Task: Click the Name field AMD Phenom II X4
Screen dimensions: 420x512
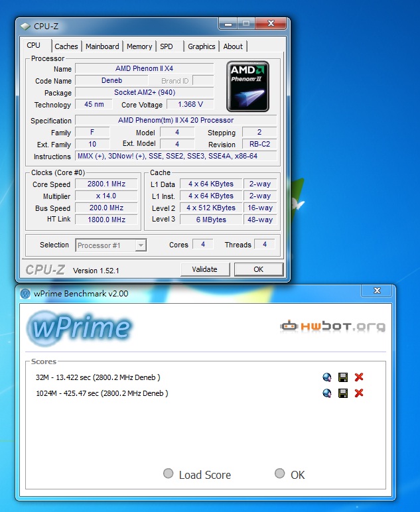Action: point(145,68)
